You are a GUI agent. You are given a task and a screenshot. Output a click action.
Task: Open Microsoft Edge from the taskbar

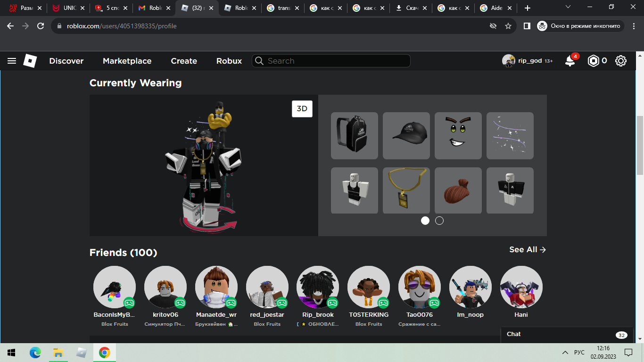tap(35, 353)
